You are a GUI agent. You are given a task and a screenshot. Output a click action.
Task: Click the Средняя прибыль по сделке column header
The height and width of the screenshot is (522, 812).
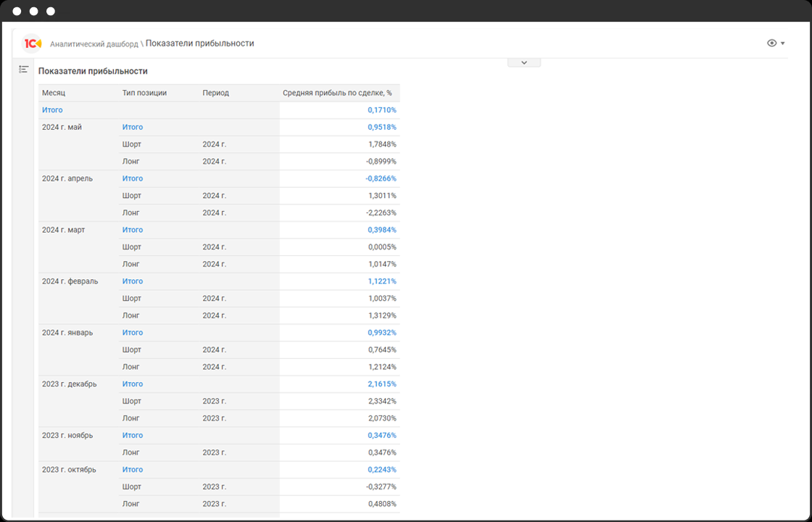(337, 93)
